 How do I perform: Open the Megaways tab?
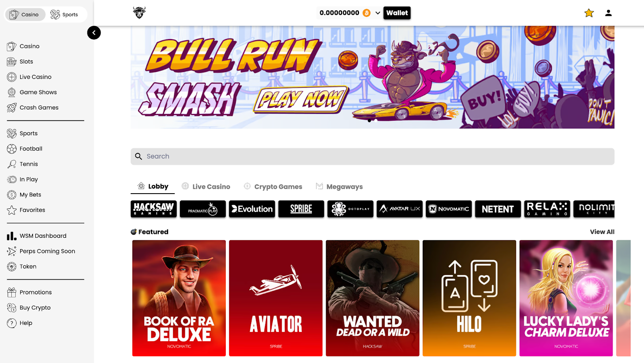click(339, 186)
